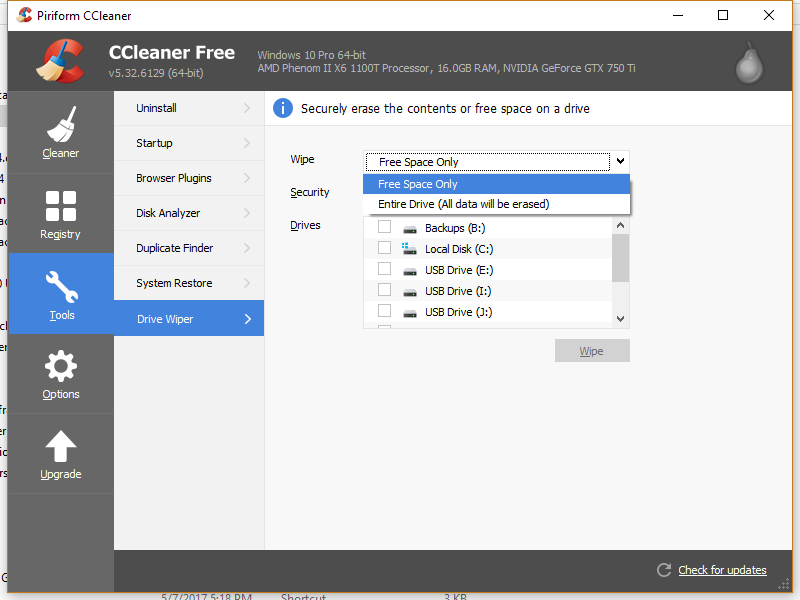Click the Upgrade arrow icon
The width and height of the screenshot is (800, 600).
point(61,446)
